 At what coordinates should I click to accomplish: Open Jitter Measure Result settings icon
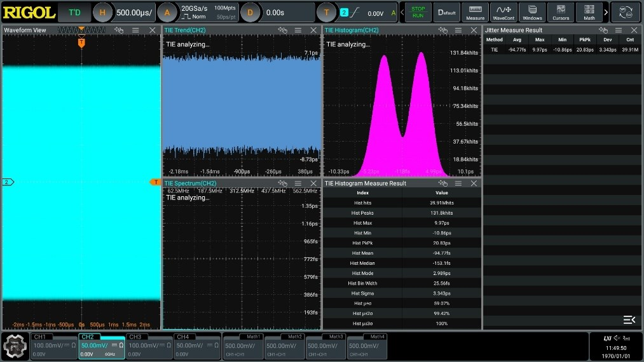click(x=603, y=30)
